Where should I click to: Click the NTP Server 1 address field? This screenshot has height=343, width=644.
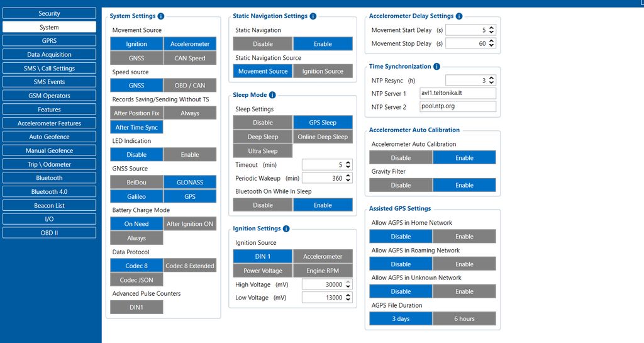(458, 93)
